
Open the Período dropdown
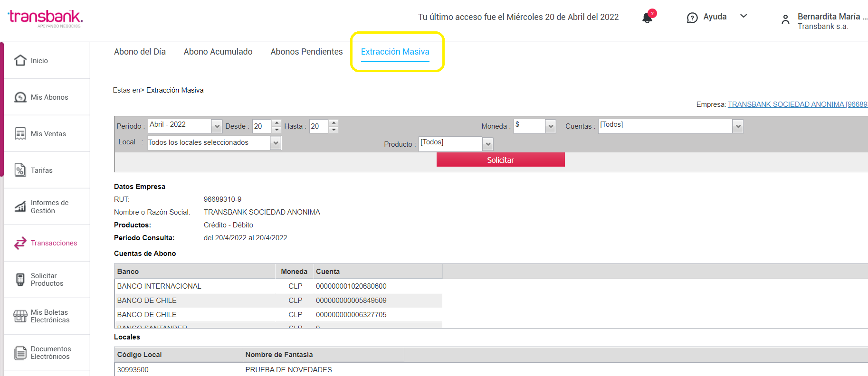click(217, 126)
